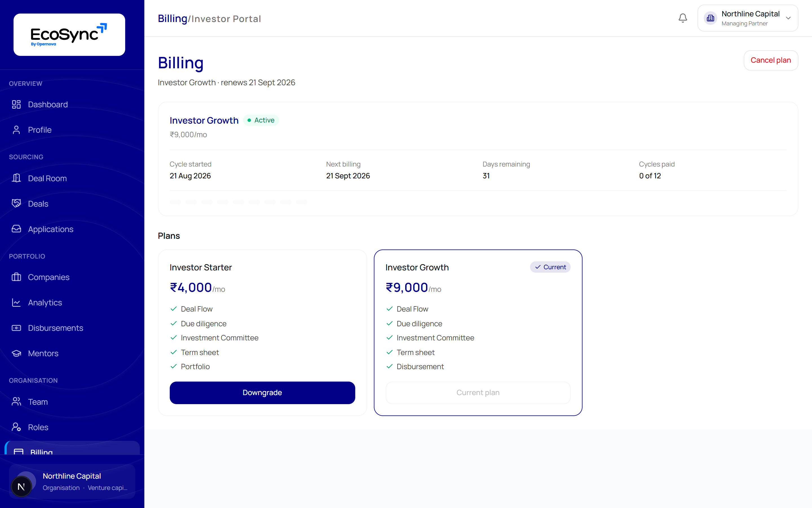The width and height of the screenshot is (812, 508).
Task: Click the N avatar in sidebar footer
Action: point(21,487)
